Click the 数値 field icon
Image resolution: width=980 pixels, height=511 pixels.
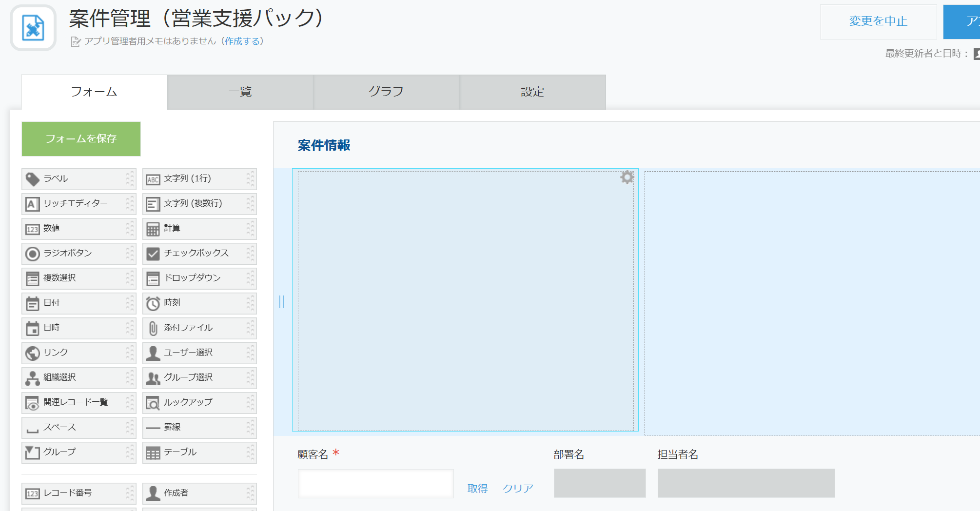[x=33, y=229]
